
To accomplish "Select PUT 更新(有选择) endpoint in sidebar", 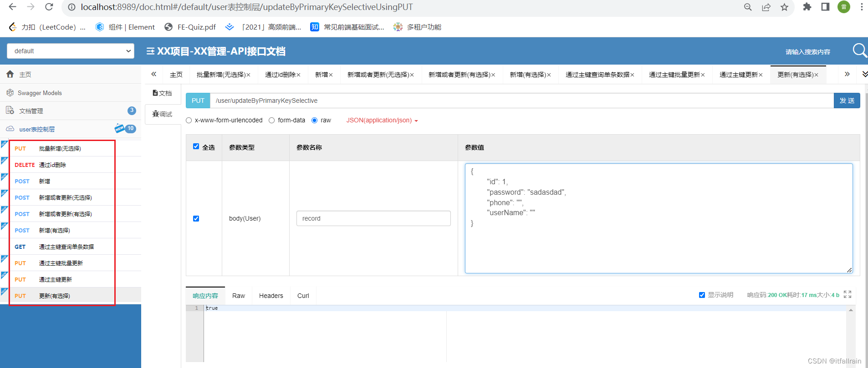I will [71, 296].
